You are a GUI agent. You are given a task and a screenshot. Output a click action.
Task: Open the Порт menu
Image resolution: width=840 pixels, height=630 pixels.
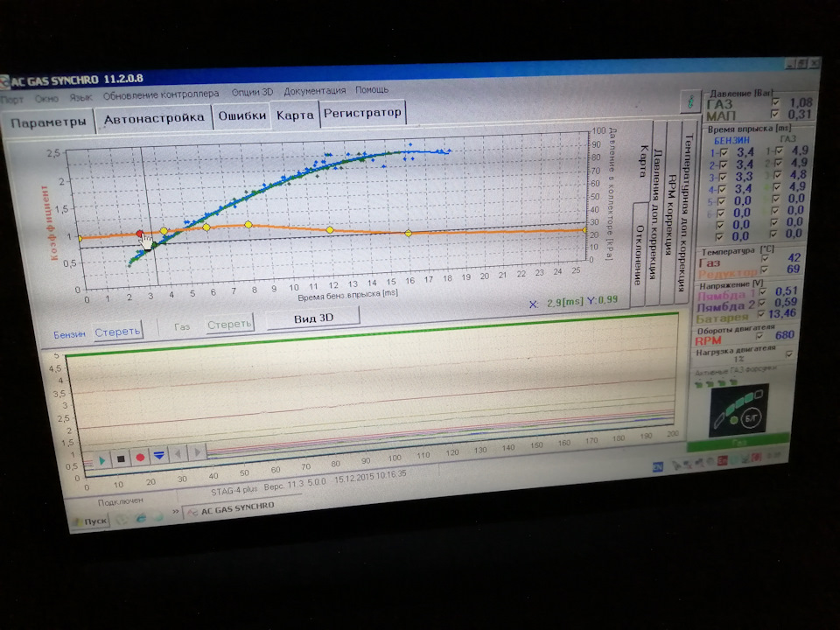coord(11,100)
